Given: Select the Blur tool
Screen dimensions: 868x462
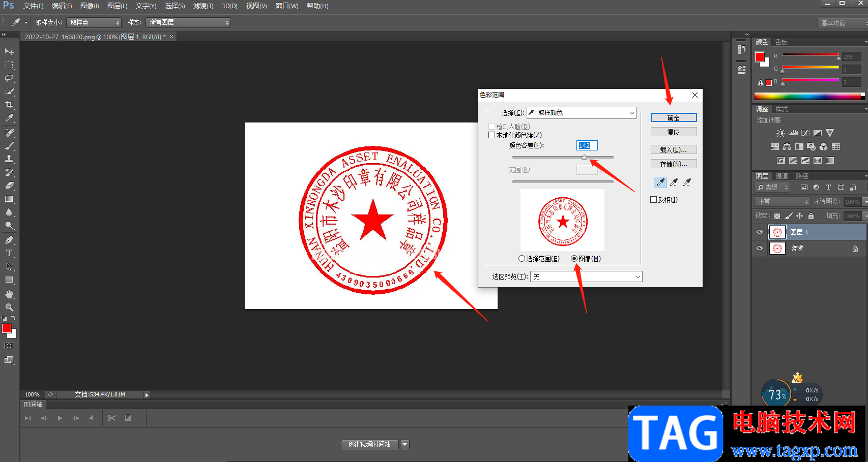Looking at the screenshot, I should (9, 212).
